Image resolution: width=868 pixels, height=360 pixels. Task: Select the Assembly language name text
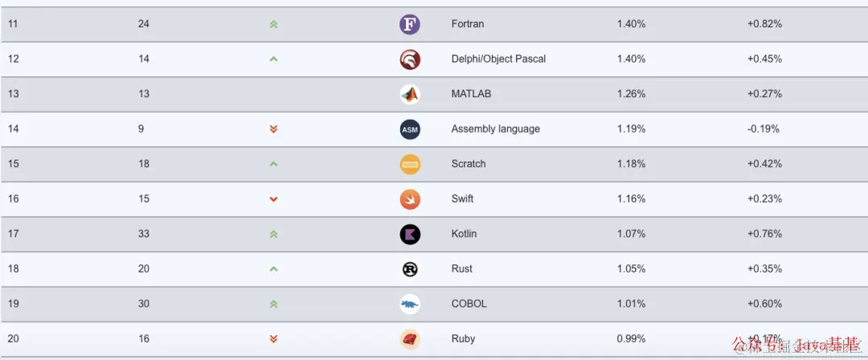tap(495, 129)
